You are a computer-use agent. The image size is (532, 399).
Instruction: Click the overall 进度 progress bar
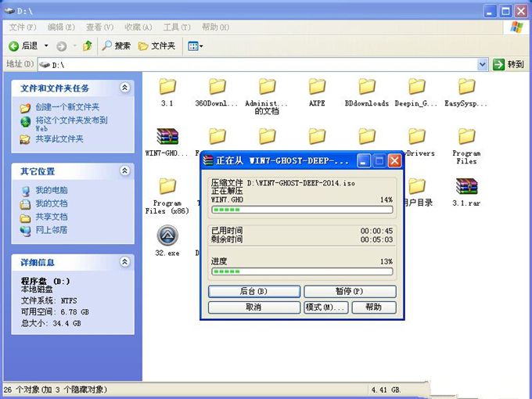301,271
